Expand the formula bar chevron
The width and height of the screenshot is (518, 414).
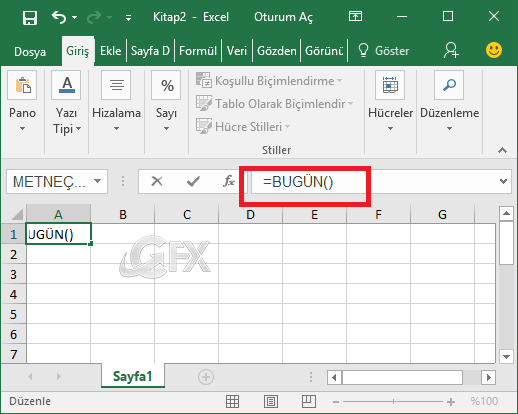pos(503,181)
